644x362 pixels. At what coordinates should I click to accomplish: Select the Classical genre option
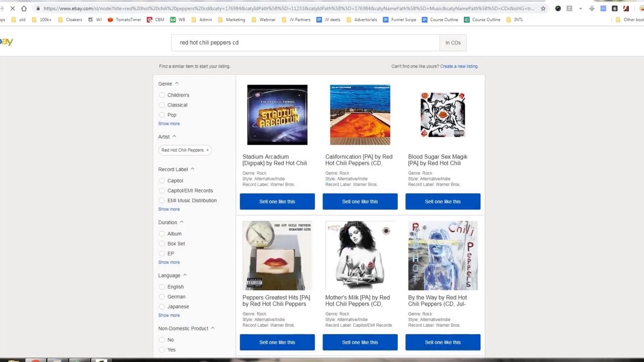point(162,105)
